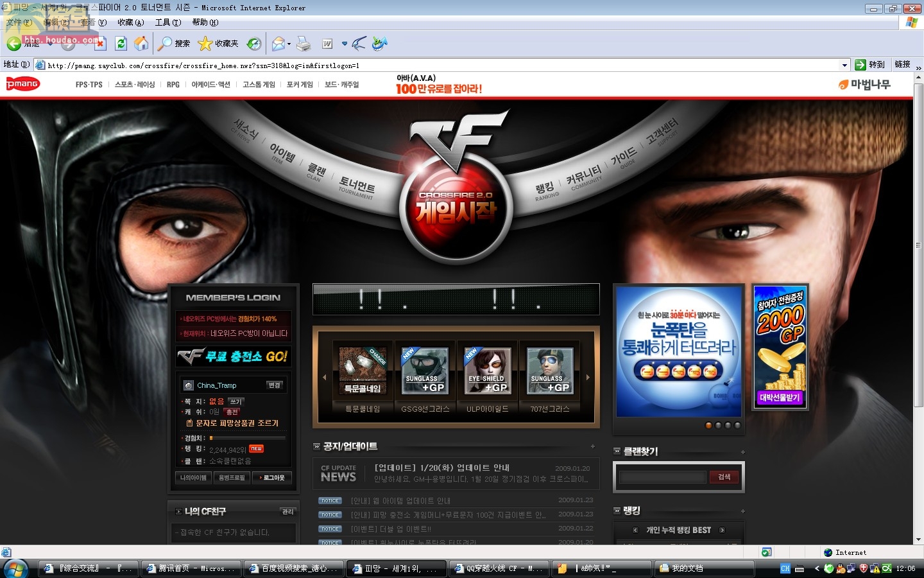Image resolution: width=924 pixels, height=578 pixels.
Task: Open the 文件(F) menu
Action: pyautogui.click(x=19, y=22)
